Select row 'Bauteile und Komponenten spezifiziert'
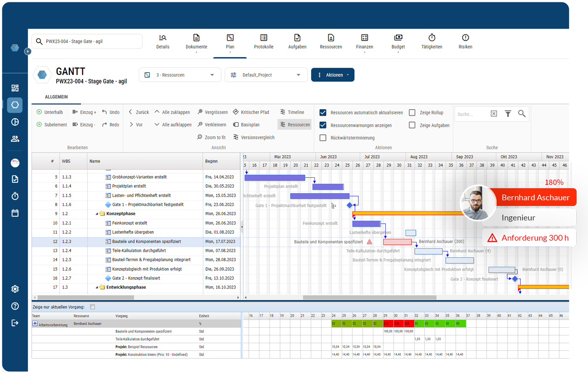 coord(136,242)
